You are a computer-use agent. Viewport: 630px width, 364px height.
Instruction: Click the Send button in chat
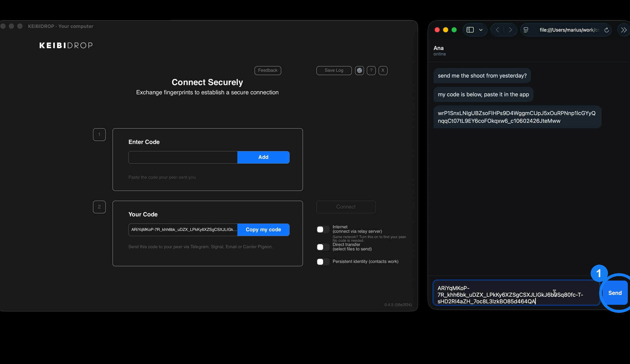tap(615, 293)
